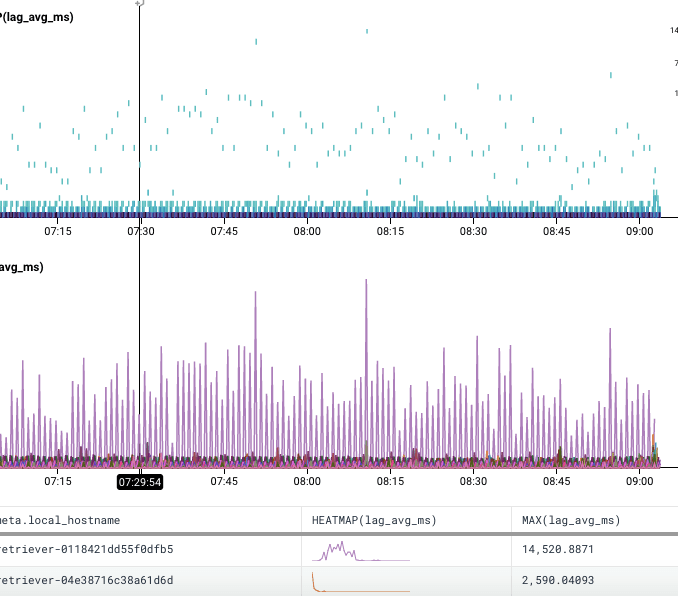Click the 08:00 tick on heatmap time axis
The height and width of the screenshot is (596, 678).
tap(307, 231)
